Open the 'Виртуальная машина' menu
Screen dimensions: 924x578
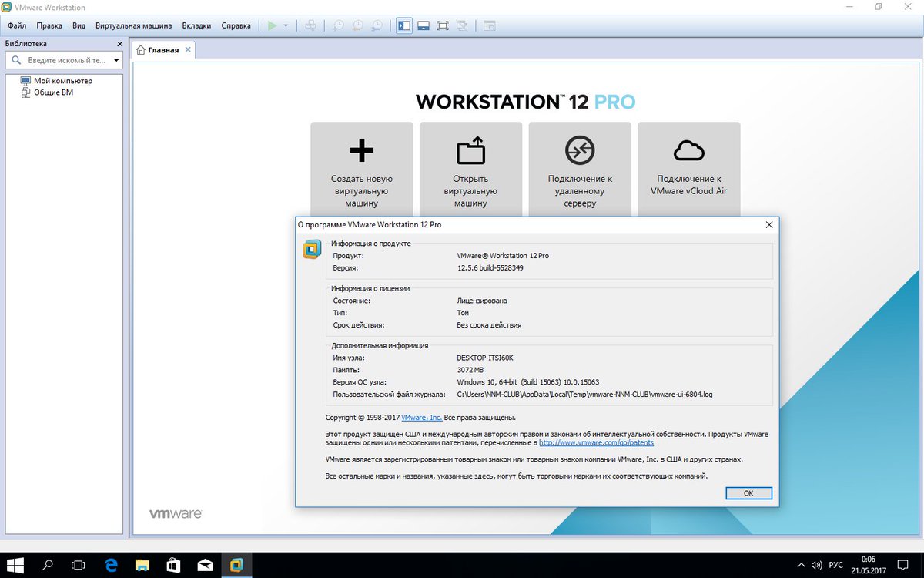(133, 25)
